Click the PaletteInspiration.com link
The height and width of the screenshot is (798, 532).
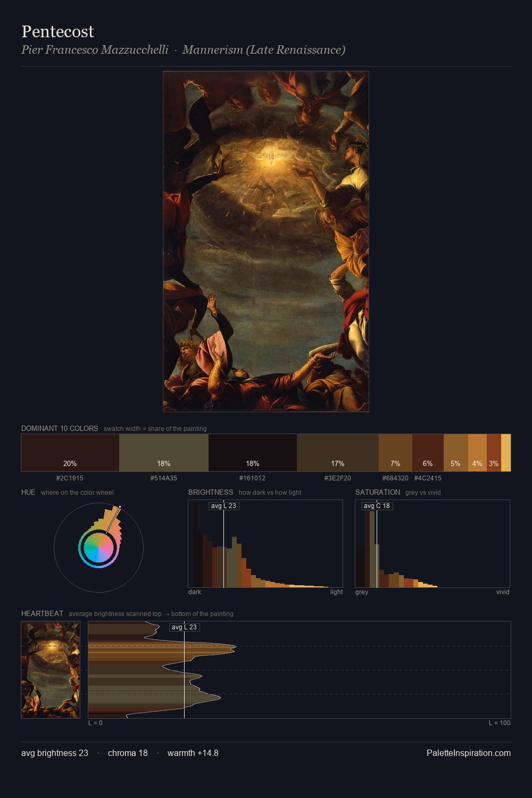[x=469, y=753]
